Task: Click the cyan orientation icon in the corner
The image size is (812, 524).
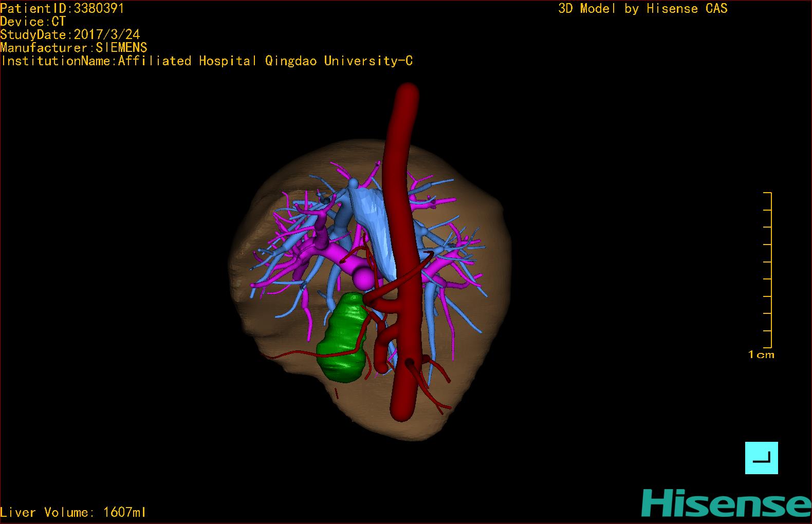Action: pos(761,458)
